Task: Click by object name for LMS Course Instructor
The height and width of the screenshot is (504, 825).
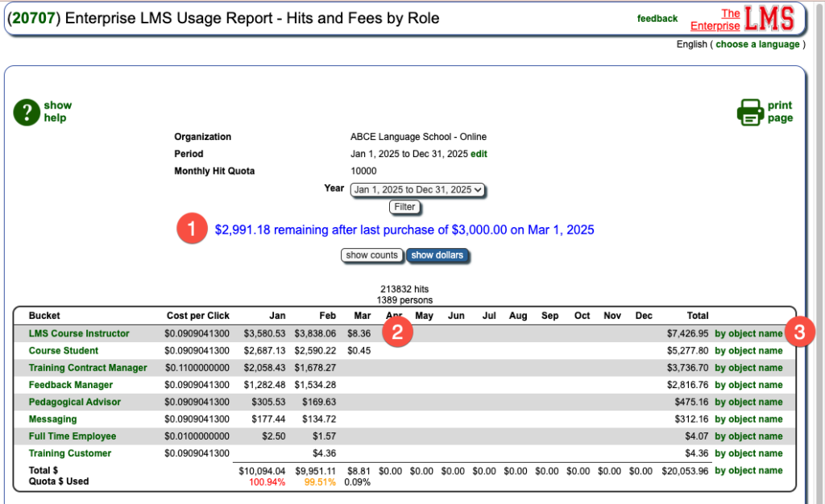Action: point(748,334)
